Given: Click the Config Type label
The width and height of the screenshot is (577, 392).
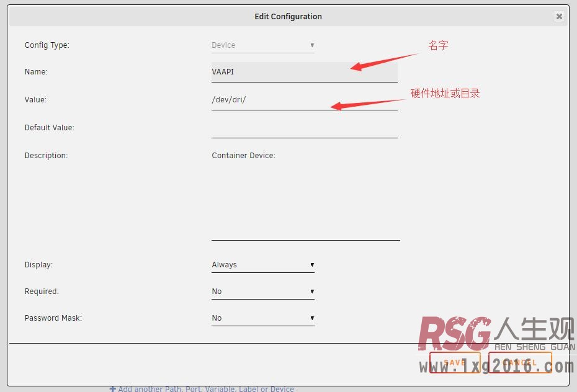Looking at the screenshot, I should (47, 45).
